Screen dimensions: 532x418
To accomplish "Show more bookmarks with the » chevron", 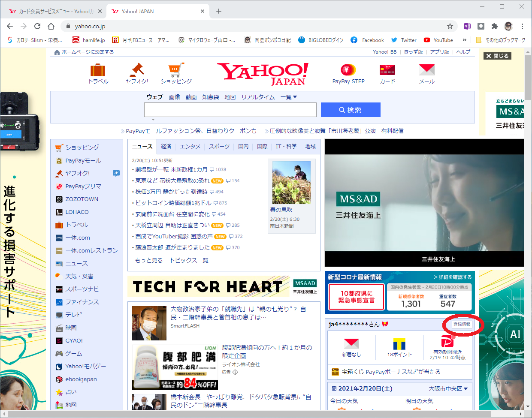I will coord(464,40).
